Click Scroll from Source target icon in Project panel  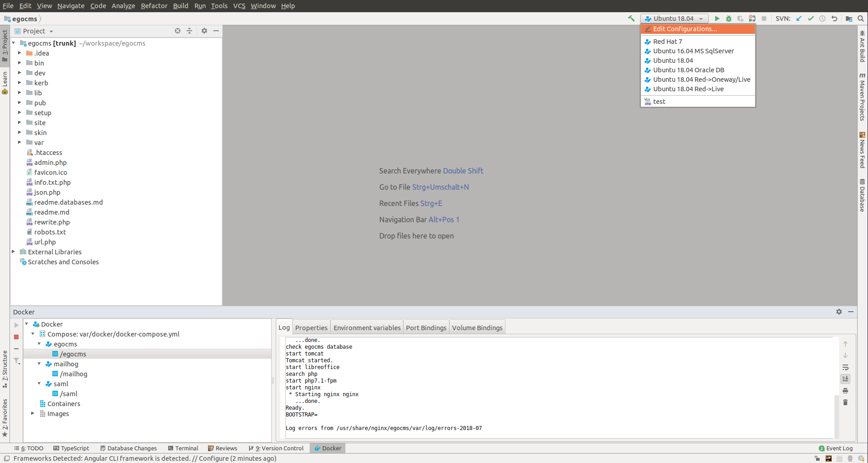(178, 31)
